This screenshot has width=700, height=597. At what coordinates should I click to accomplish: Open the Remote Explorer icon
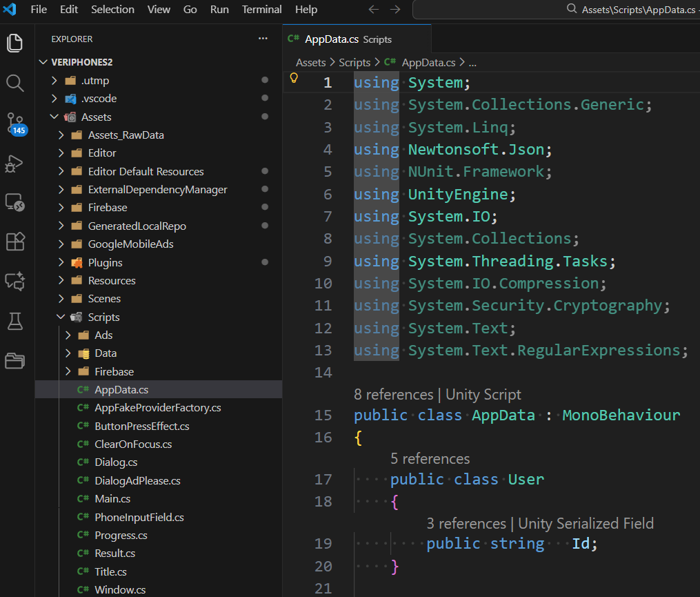[14, 202]
